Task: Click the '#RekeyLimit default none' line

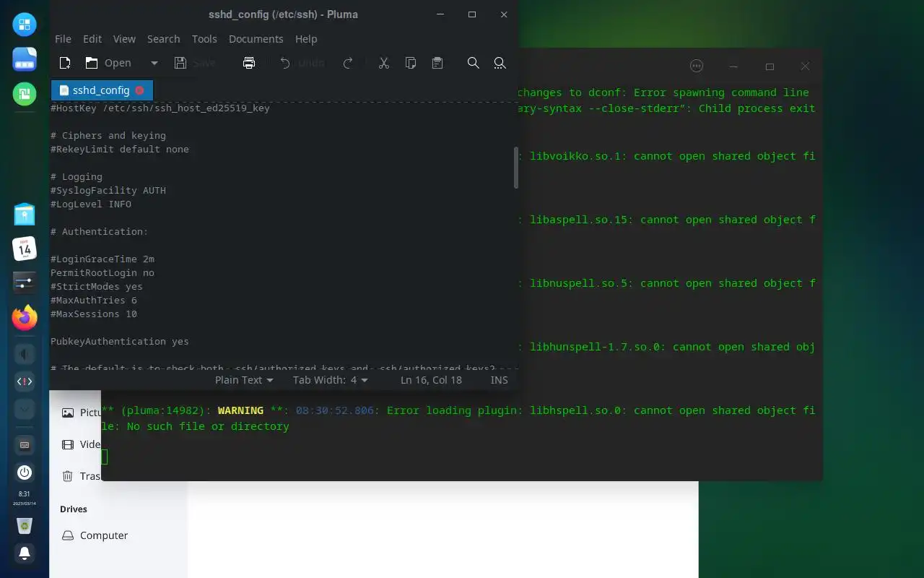Action: pos(120,150)
